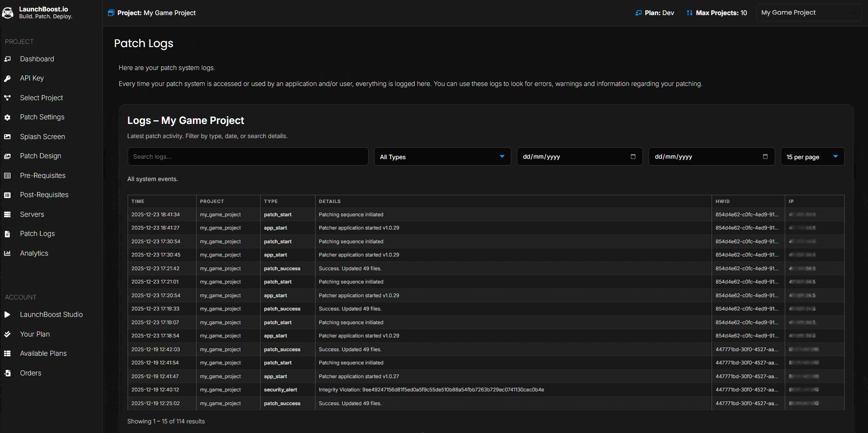
Task: Open Orders page
Action: (31, 373)
